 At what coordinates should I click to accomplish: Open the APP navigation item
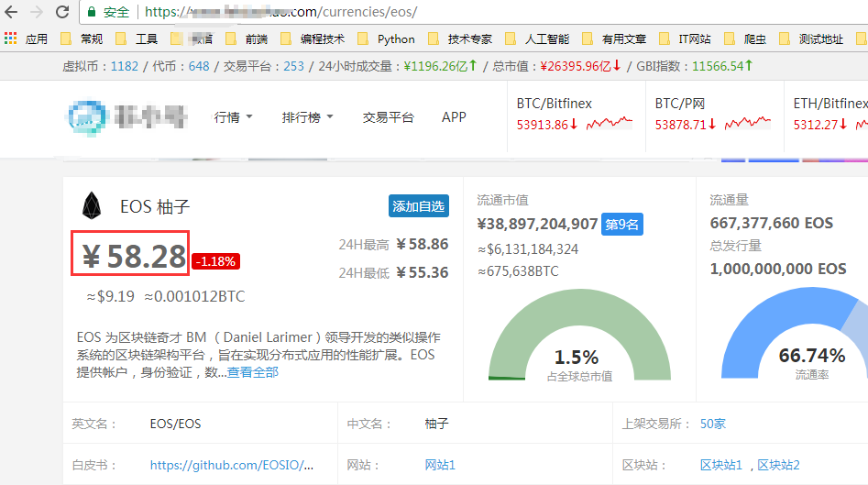(454, 117)
